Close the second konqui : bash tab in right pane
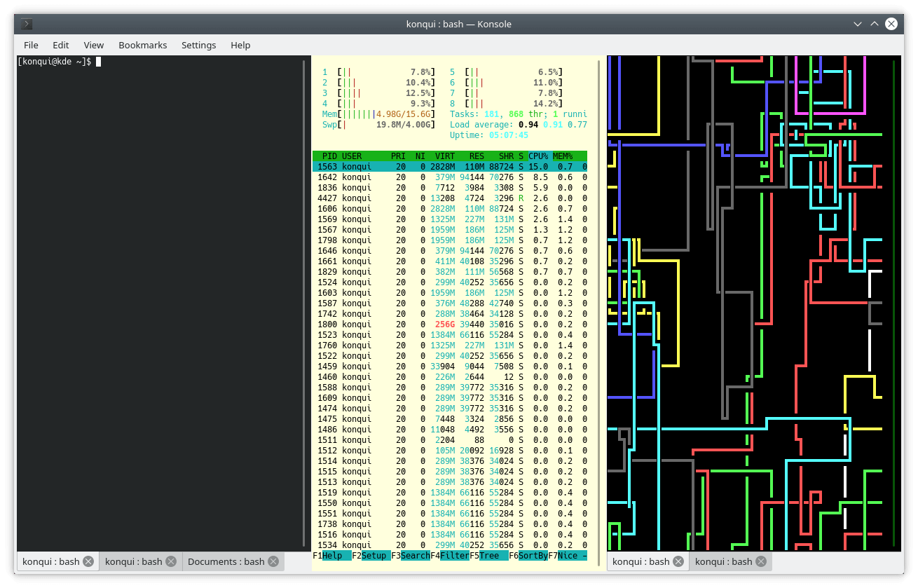Viewport: 918px width, 588px height. [x=760, y=561]
